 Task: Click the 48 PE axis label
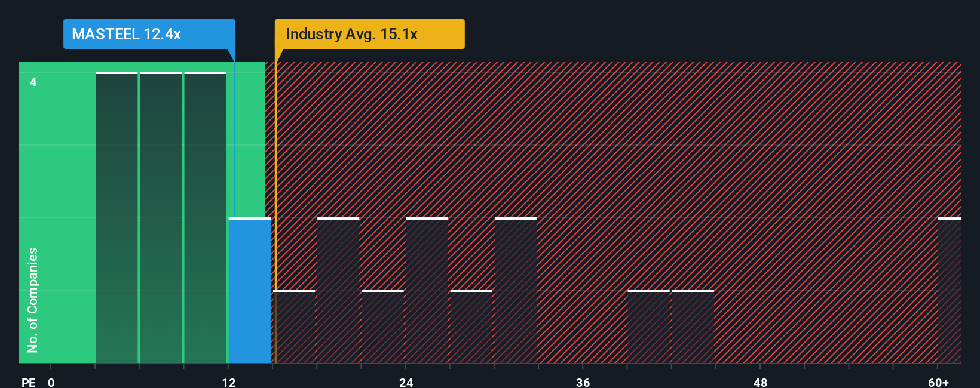pyautogui.click(x=760, y=383)
